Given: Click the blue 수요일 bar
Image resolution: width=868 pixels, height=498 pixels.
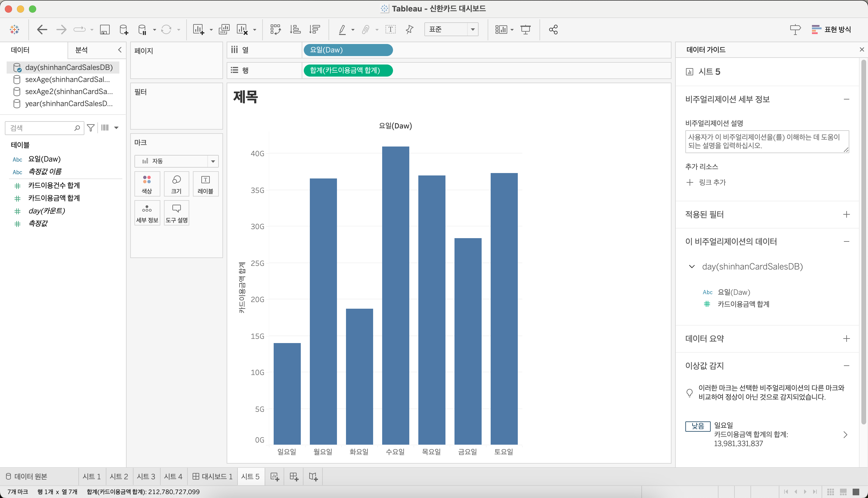Looking at the screenshot, I should pyautogui.click(x=395, y=295).
